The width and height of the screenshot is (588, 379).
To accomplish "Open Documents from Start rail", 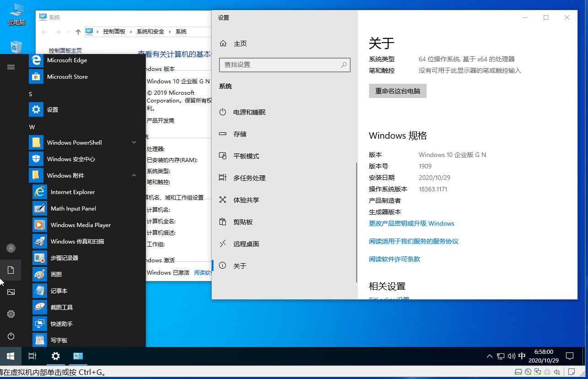I will [11, 270].
